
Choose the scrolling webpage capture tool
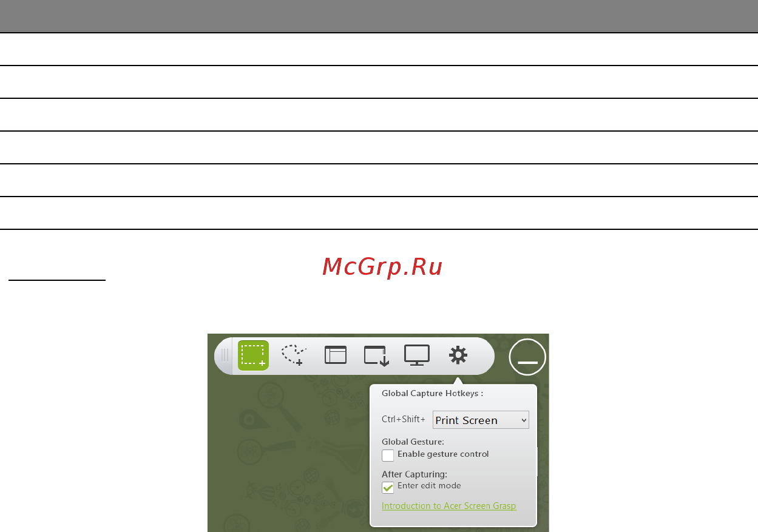coord(376,355)
